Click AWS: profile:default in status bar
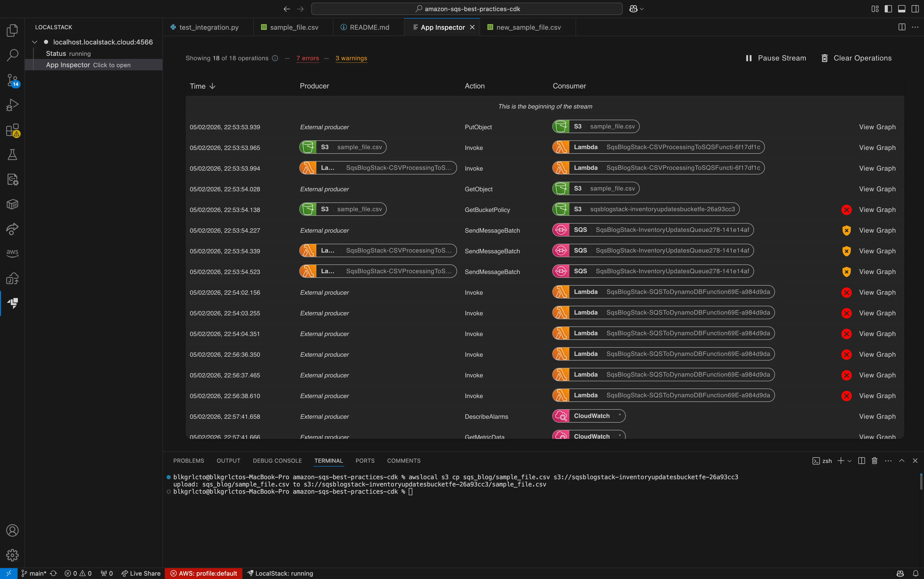The height and width of the screenshot is (579, 924). 204,573
